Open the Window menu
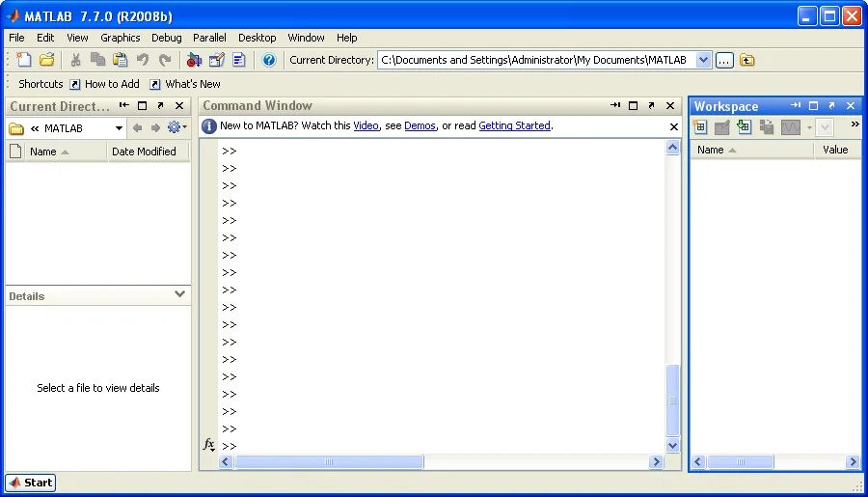Image resolution: width=868 pixels, height=497 pixels. (306, 38)
